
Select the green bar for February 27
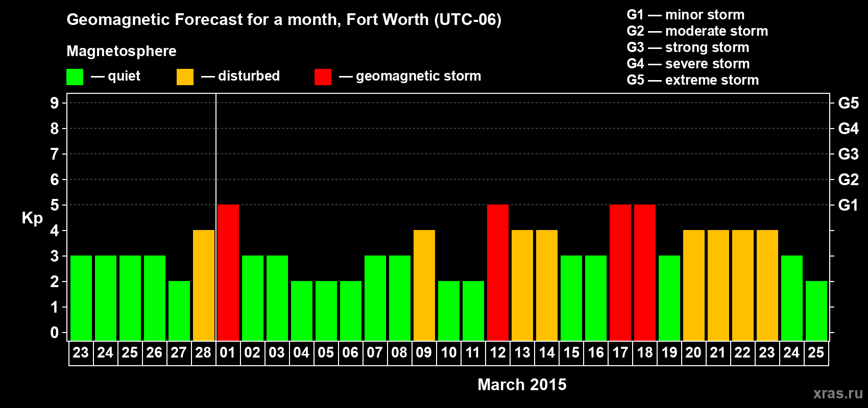[179, 311]
